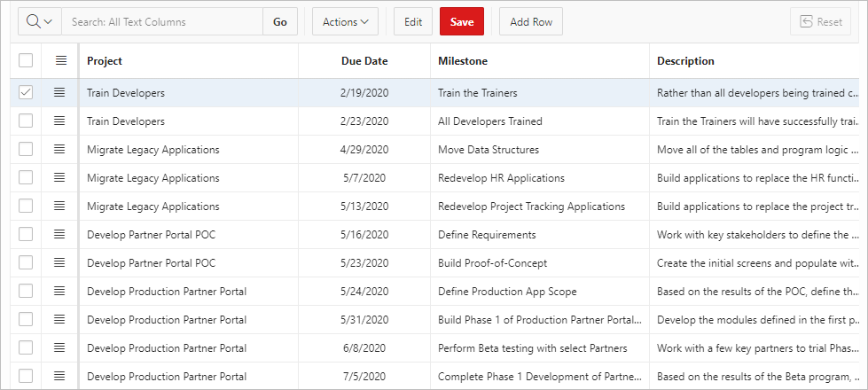
Task: Select the Redevelop Project Tracking Applications cell
Action: coord(540,206)
